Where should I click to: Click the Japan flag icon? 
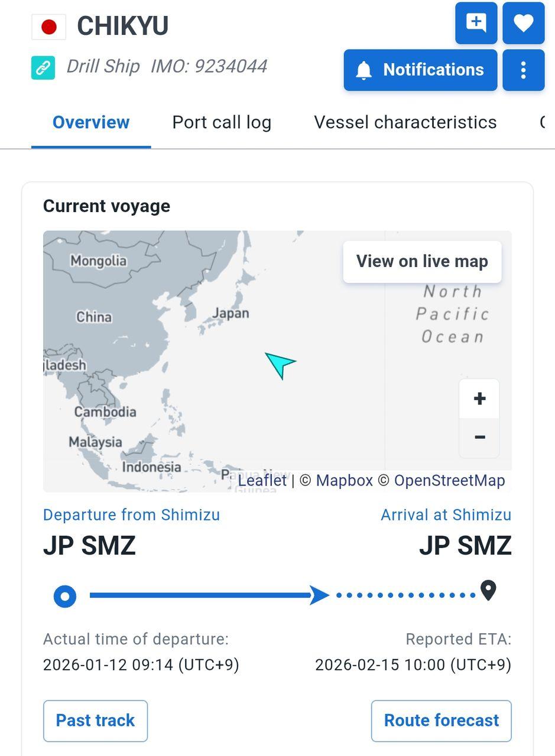48,27
